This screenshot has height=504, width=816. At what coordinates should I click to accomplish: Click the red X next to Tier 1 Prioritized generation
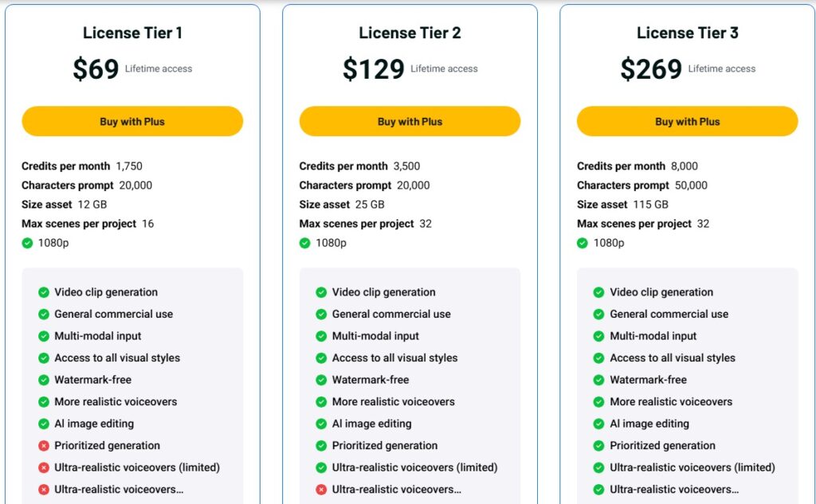click(44, 446)
